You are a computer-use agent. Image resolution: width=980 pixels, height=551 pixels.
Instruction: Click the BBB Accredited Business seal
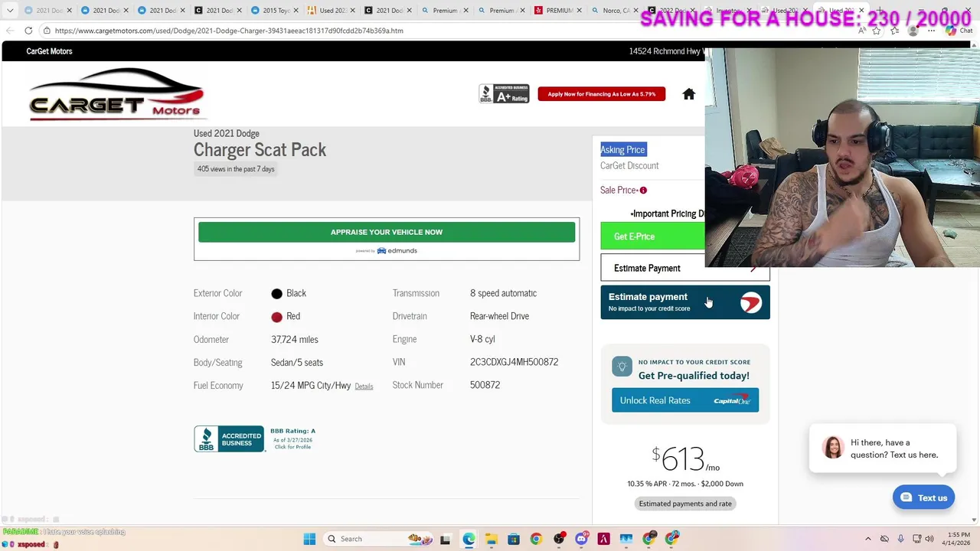pos(229,439)
